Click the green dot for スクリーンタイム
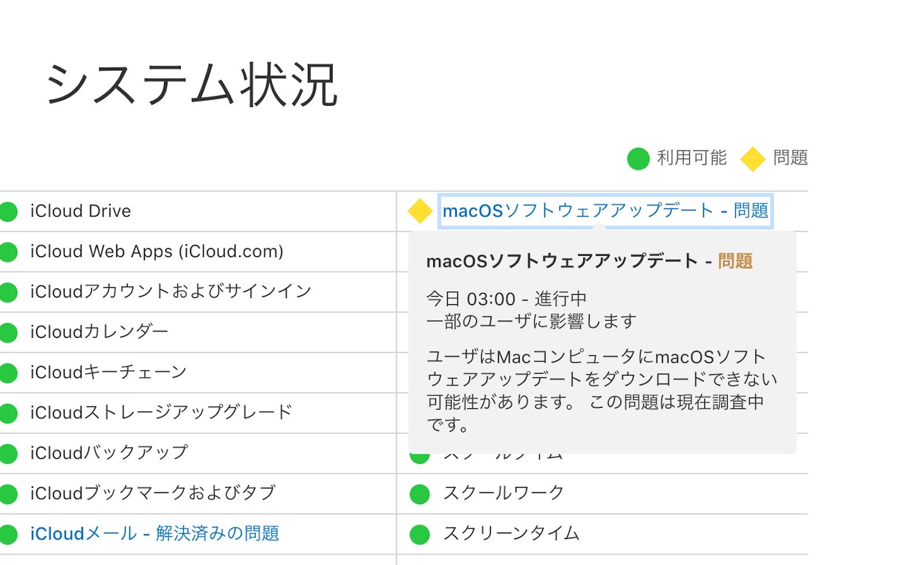 (420, 534)
